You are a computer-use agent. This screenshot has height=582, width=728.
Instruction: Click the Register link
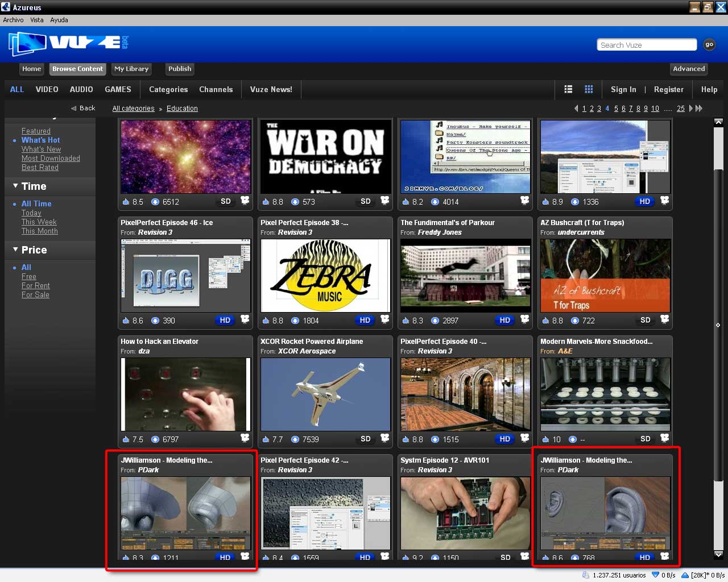[669, 89]
